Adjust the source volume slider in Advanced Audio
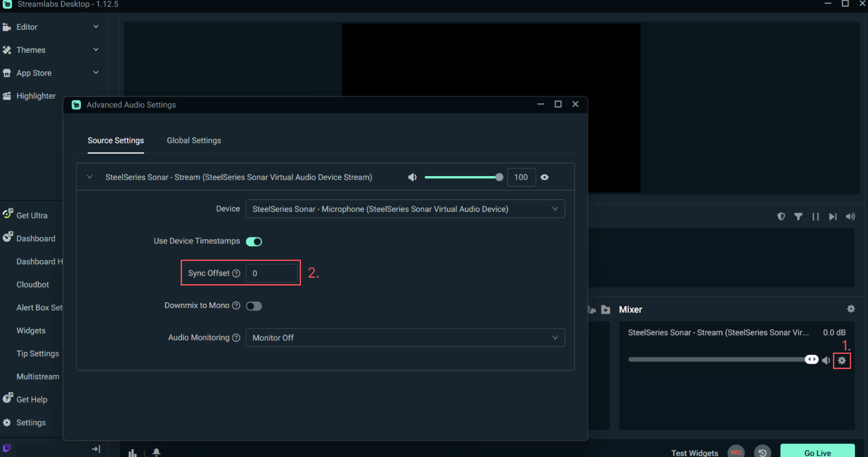 pos(464,178)
